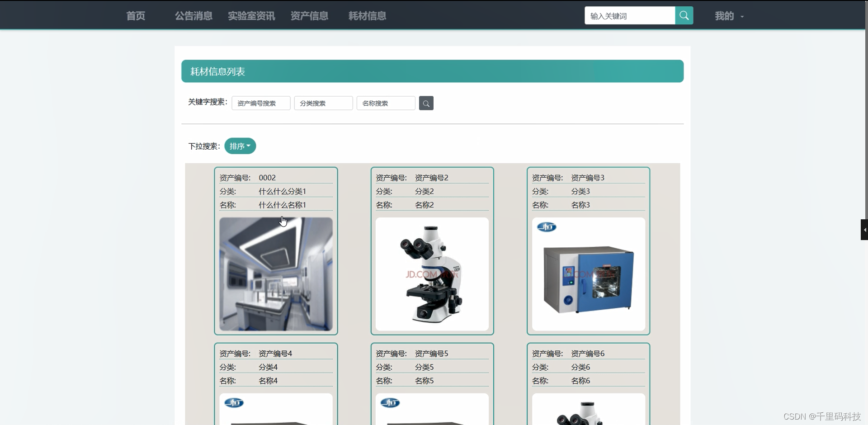Select 耗材信息 in the navigation bar
868x425 pixels.
tap(366, 15)
